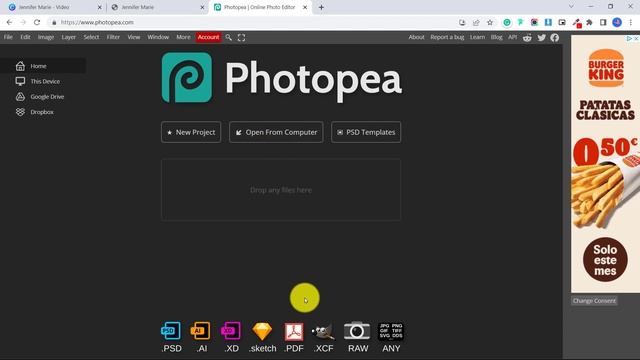The image size is (640, 360).
Task: Reload the page in browser
Action: [x=37, y=22]
